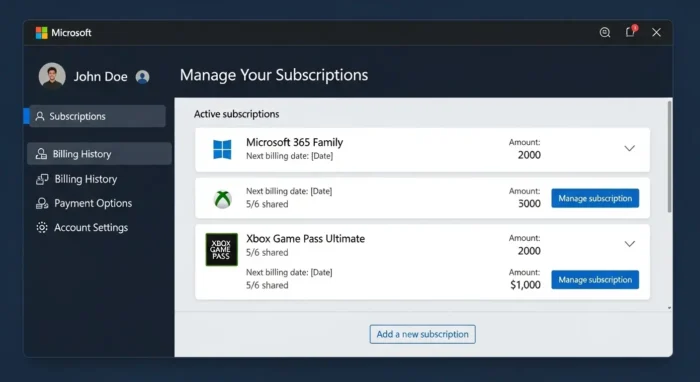Click the account badge icon beside John Doe
Screen dimensions: 700x382
[142, 77]
